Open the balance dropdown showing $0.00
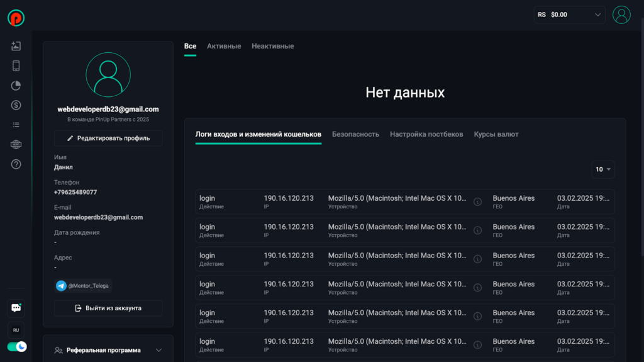Screen dimensions: 644x362 click(x=569, y=15)
